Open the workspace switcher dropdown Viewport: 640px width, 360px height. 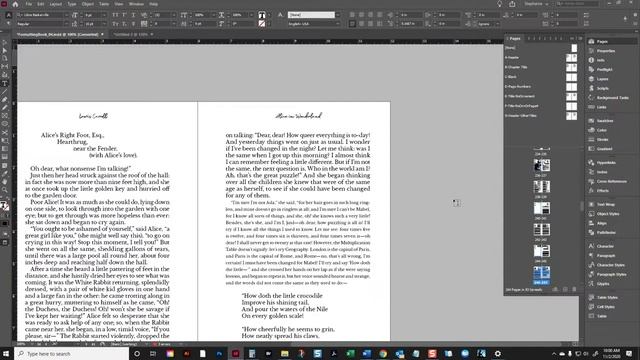tap(536, 4)
